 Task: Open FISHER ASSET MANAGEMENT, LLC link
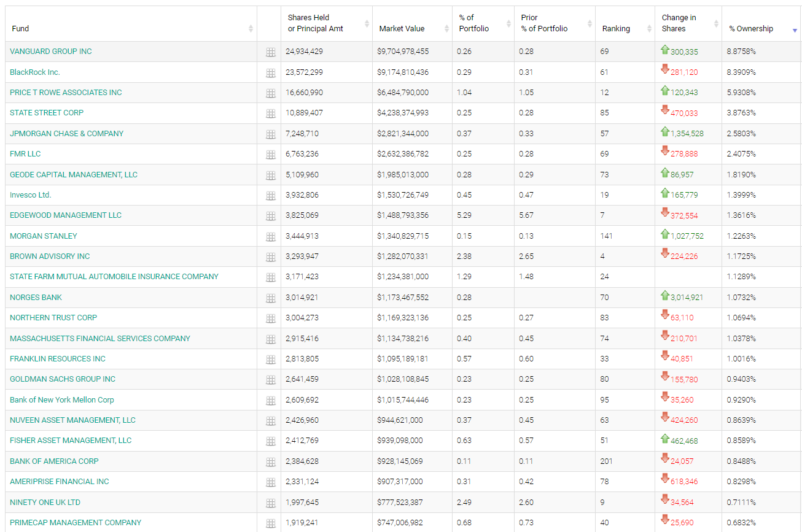tap(71, 441)
